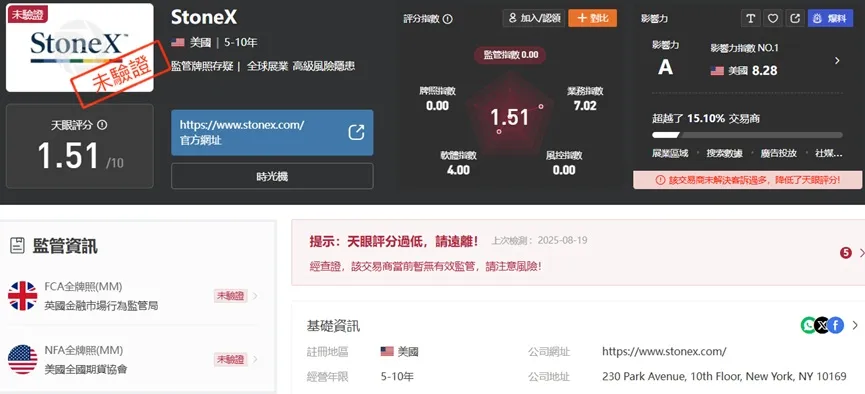Click the 影響力指數 NO.1 label
865x394 pixels.
coord(744,48)
